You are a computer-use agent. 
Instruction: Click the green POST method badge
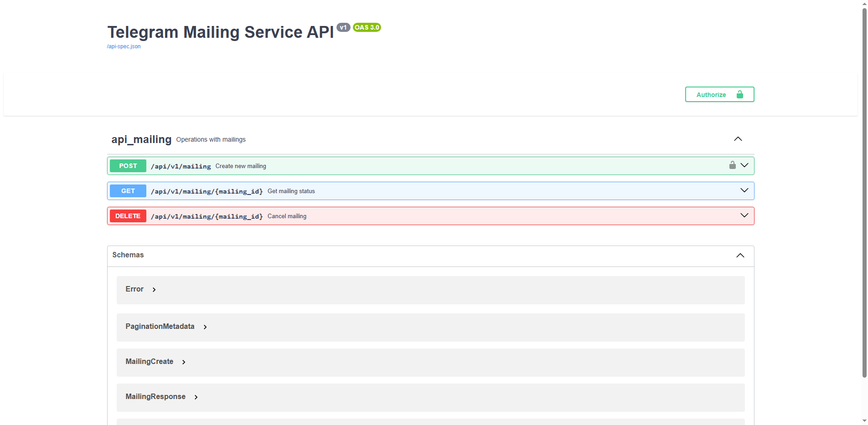128,166
